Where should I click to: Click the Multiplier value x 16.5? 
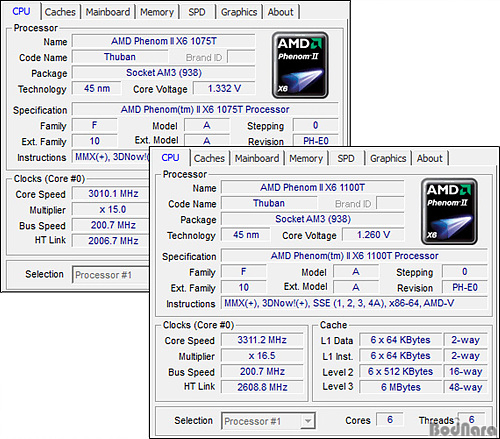(x=262, y=355)
